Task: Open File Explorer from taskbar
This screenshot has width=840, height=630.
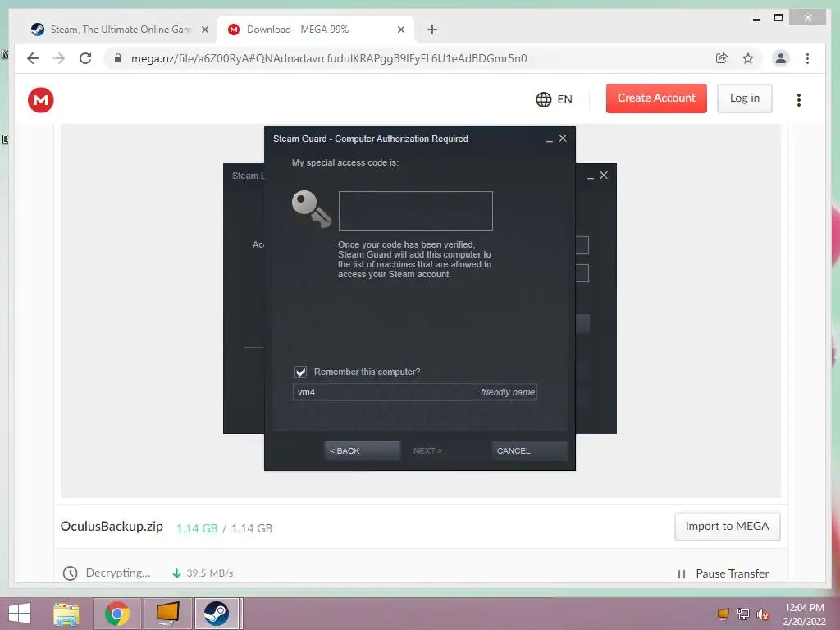Action: click(66, 614)
